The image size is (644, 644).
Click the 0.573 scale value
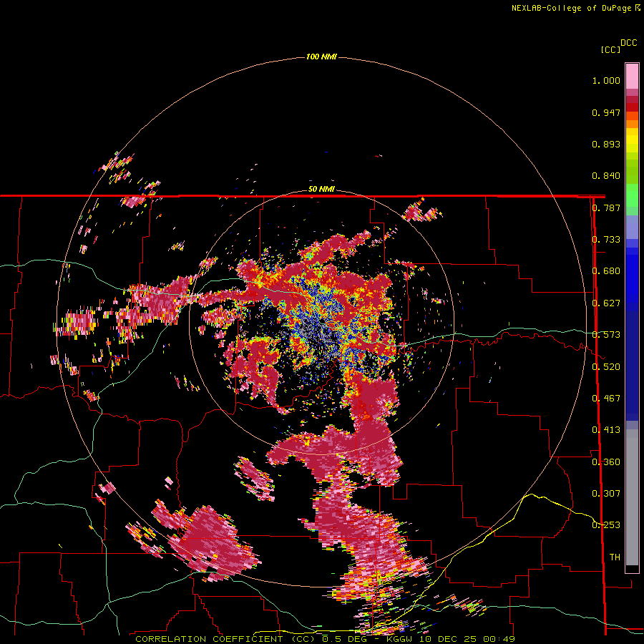pos(606,335)
